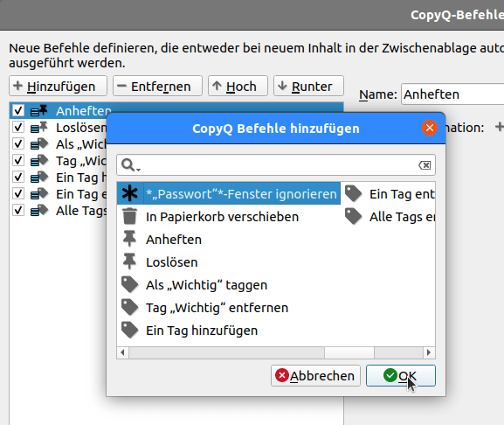The image size is (504, 425).
Task: Select Ein Tag hinzufügen entry
Action: [229, 331]
